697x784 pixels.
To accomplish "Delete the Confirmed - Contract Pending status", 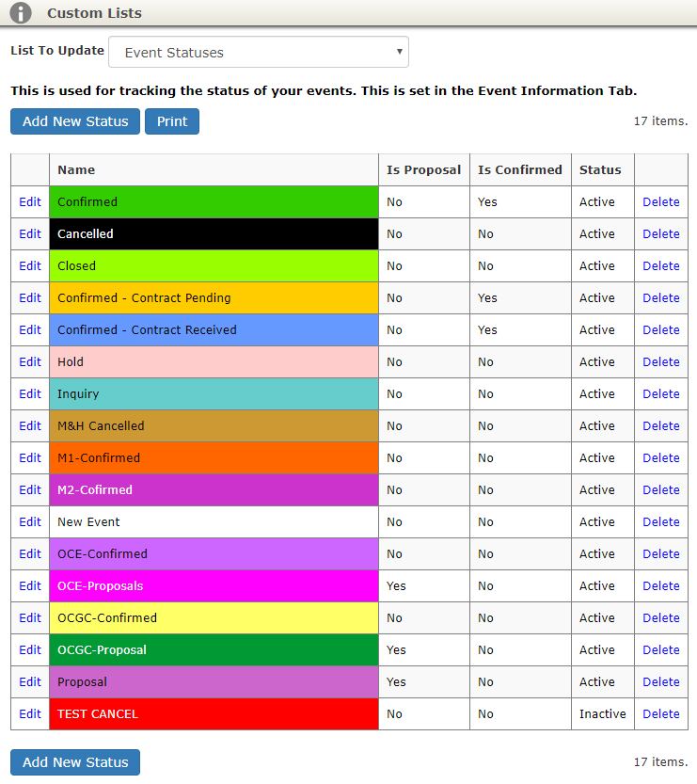I will tap(661, 298).
